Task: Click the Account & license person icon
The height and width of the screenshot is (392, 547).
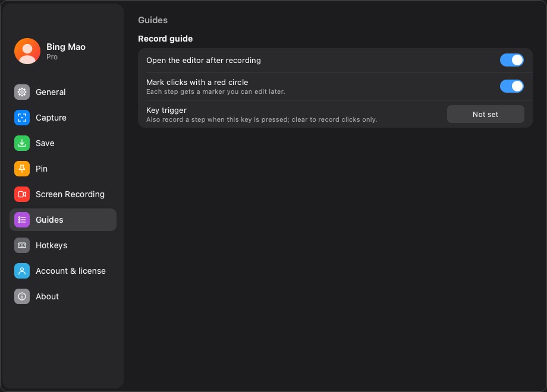Action: (x=22, y=271)
